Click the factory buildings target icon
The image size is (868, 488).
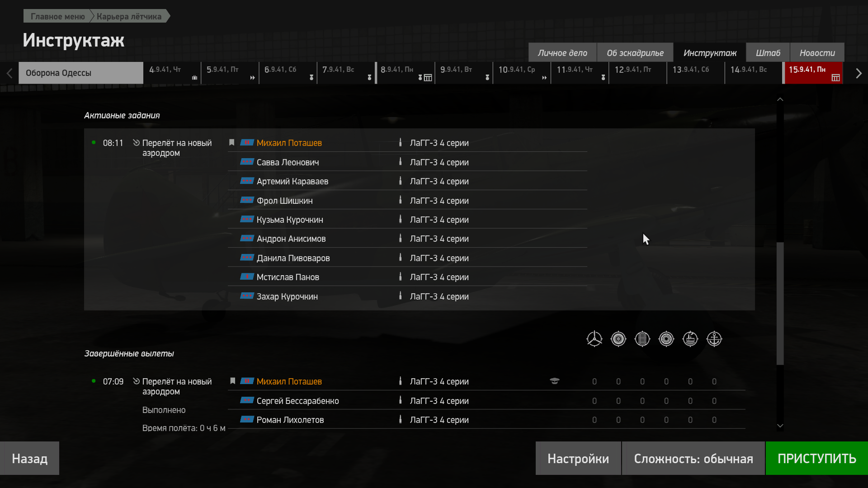pos(690,339)
